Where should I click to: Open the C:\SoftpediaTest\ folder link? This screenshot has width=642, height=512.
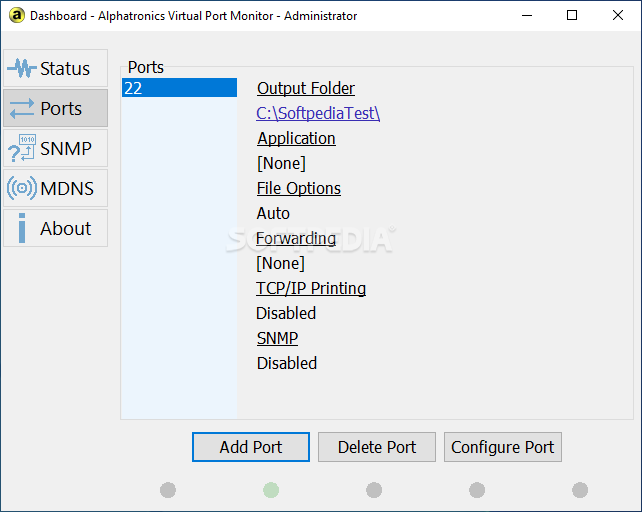click(318, 113)
